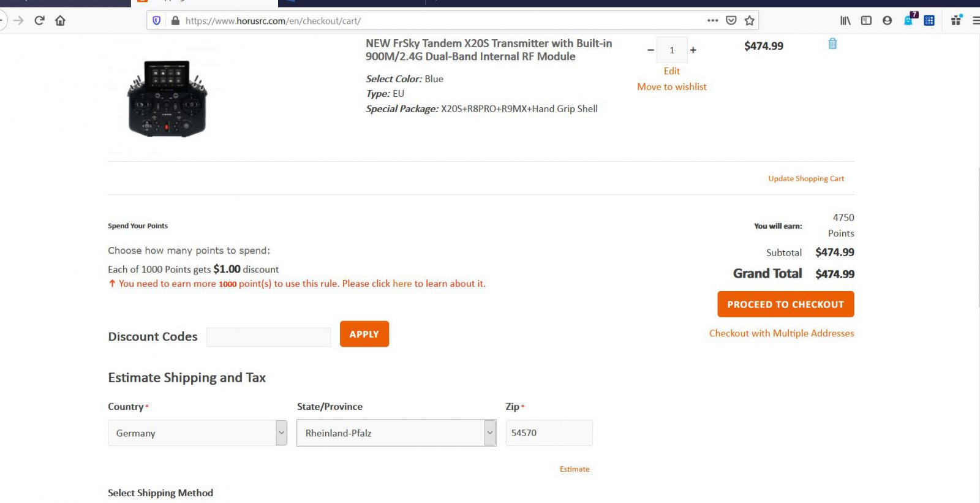
Task: Open page actions three-dot menu
Action: coord(712,20)
